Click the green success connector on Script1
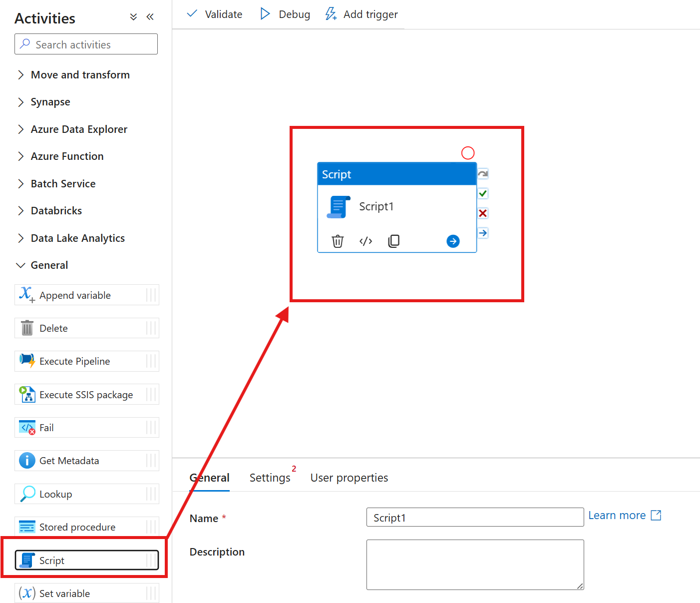The image size is (700, 603). pyautogui.click(x=483, y=193)
